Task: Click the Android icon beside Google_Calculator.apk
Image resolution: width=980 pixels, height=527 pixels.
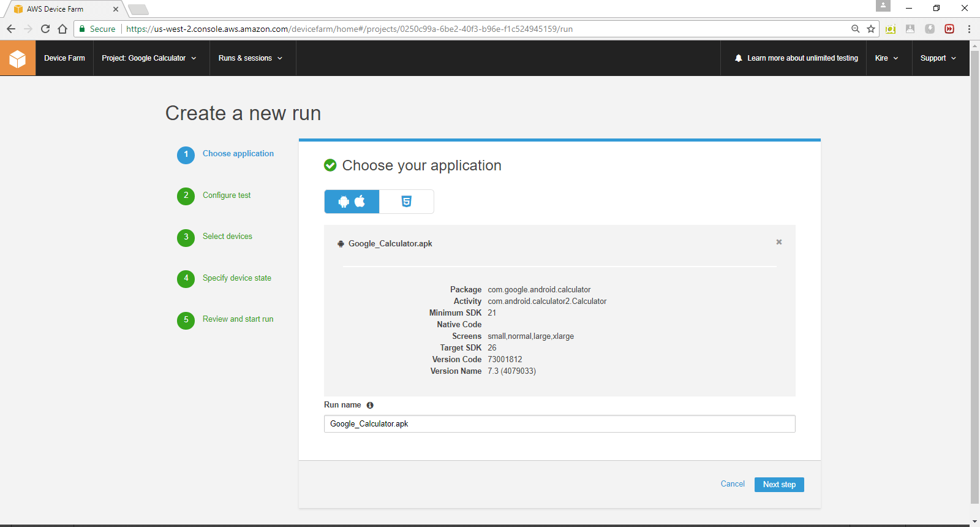Action: [341, 244]
